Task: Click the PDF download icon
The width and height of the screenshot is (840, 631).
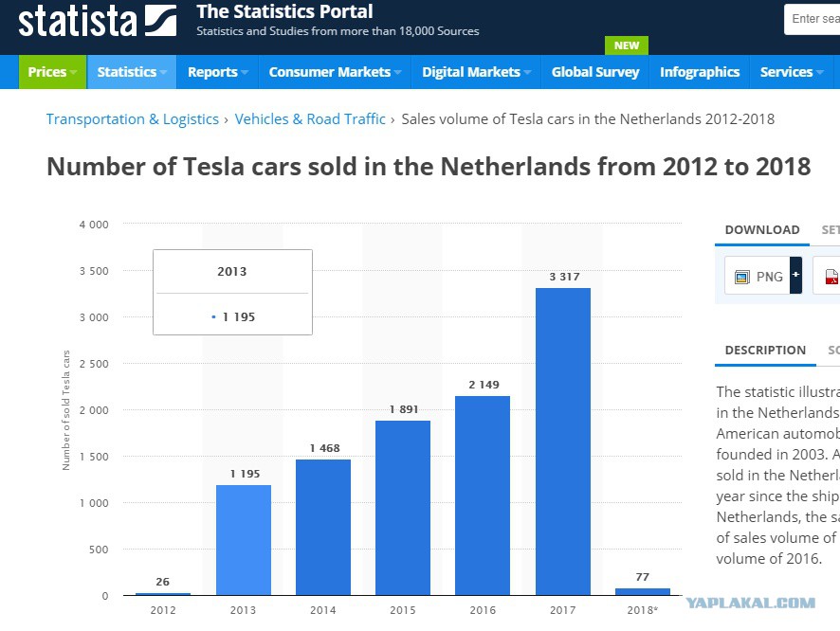Action: tap(832, 277)
